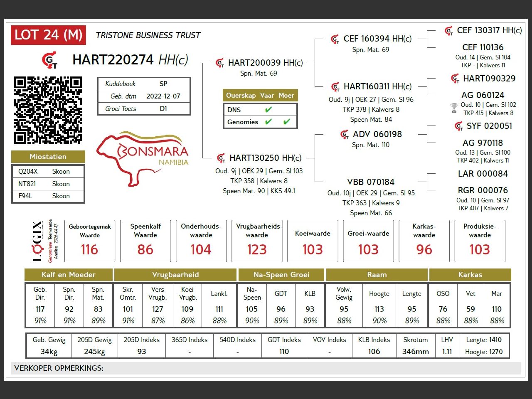532x399 pixels.
Task: Click the GT icon beside ADV 060198
Action: (x=345, y=134)
